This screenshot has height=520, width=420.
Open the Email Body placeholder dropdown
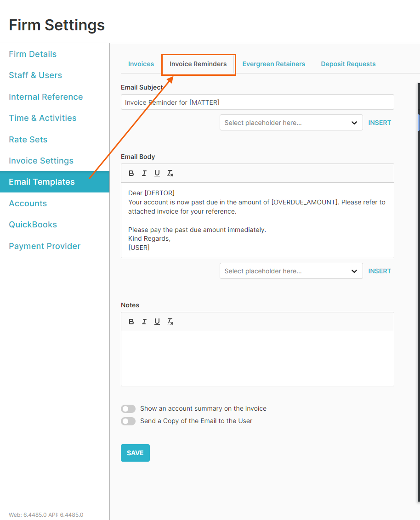tap(291, 271)
